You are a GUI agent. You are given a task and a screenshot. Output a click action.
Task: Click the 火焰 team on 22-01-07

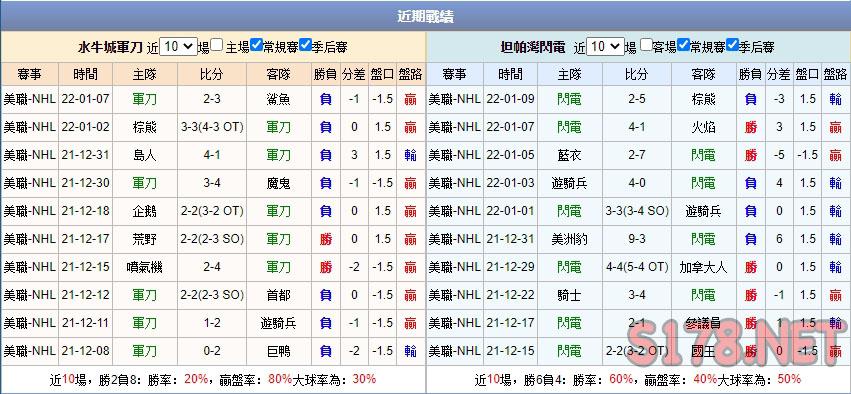coord(704,127)
